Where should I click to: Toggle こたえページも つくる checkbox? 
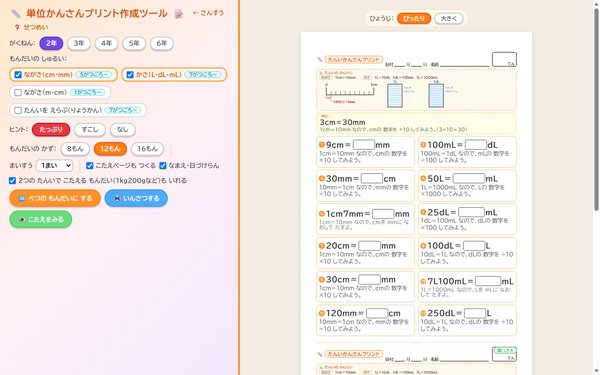(90, 166)
